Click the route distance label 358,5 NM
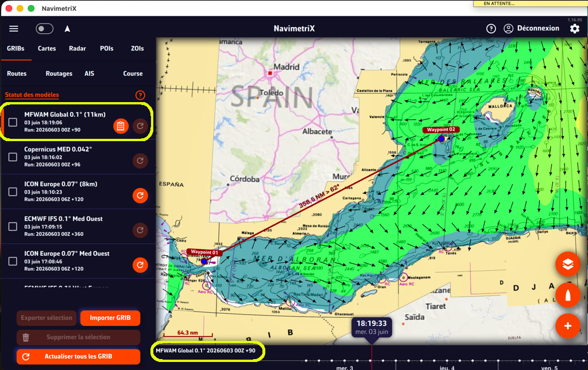588x370 pixels. click(x=318, y=196)
